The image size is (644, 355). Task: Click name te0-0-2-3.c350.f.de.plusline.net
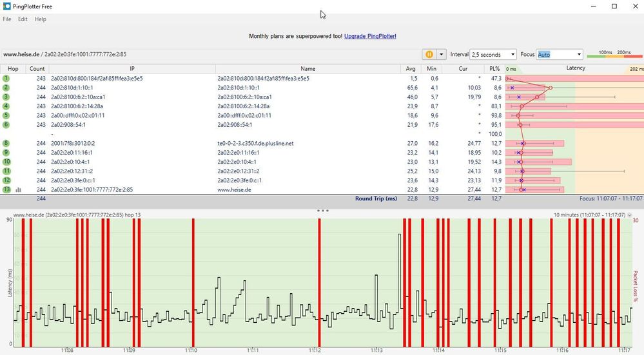255,143
